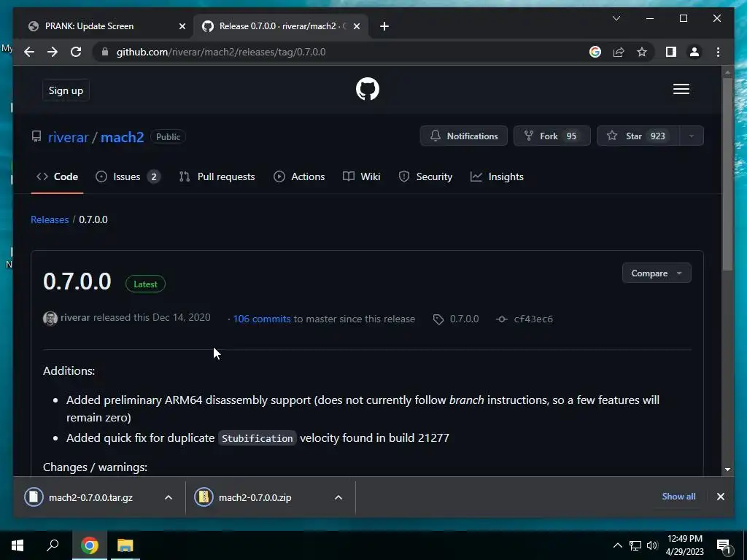Screen dimensions: 747x560
Task: Open the Insights tab
Action: (x=497, y=176)
